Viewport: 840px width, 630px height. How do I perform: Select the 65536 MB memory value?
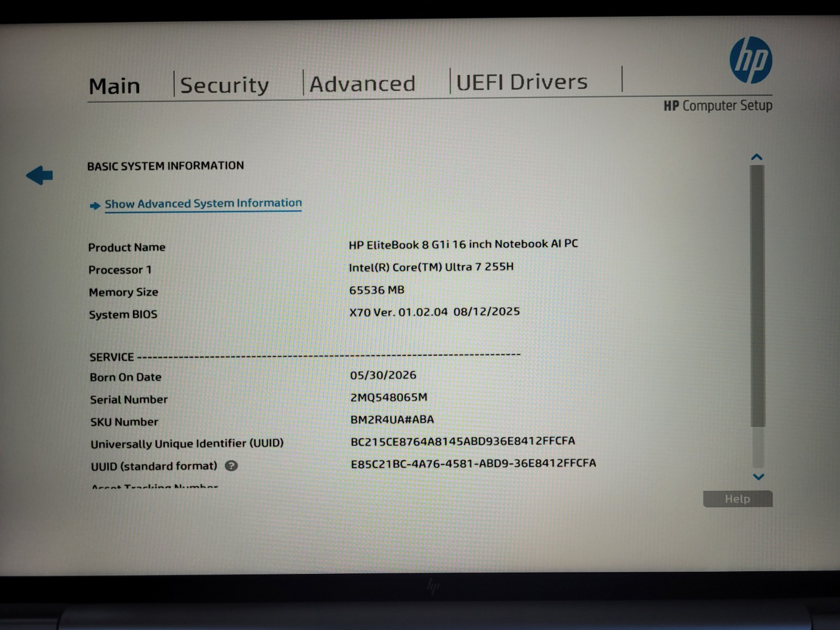(376, 290)
